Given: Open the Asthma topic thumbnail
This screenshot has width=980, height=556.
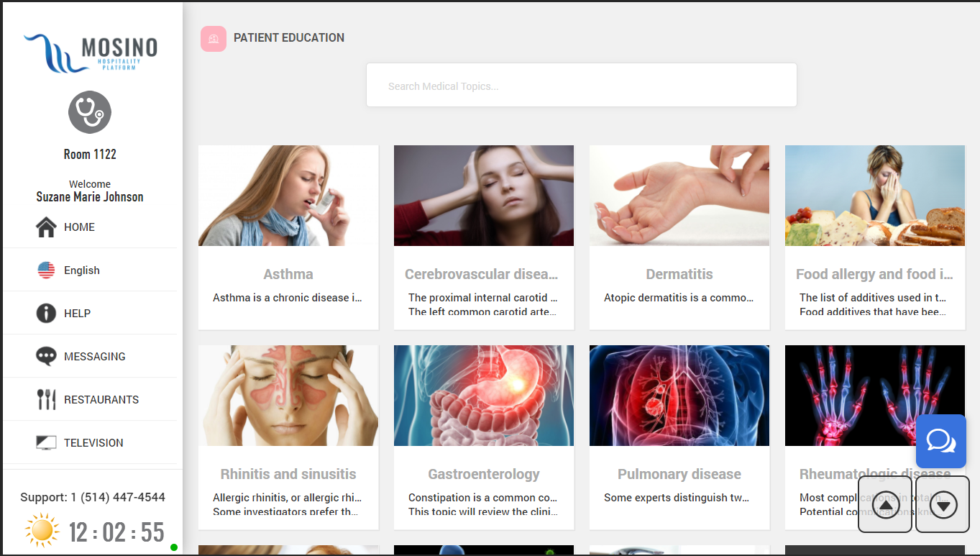Looking at the screenshot, I should (x=288, y=196).
